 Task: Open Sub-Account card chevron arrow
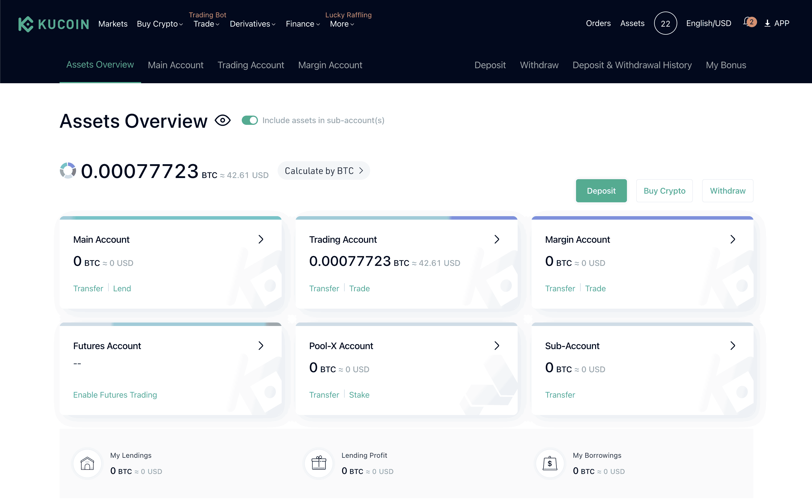[733, 346]
